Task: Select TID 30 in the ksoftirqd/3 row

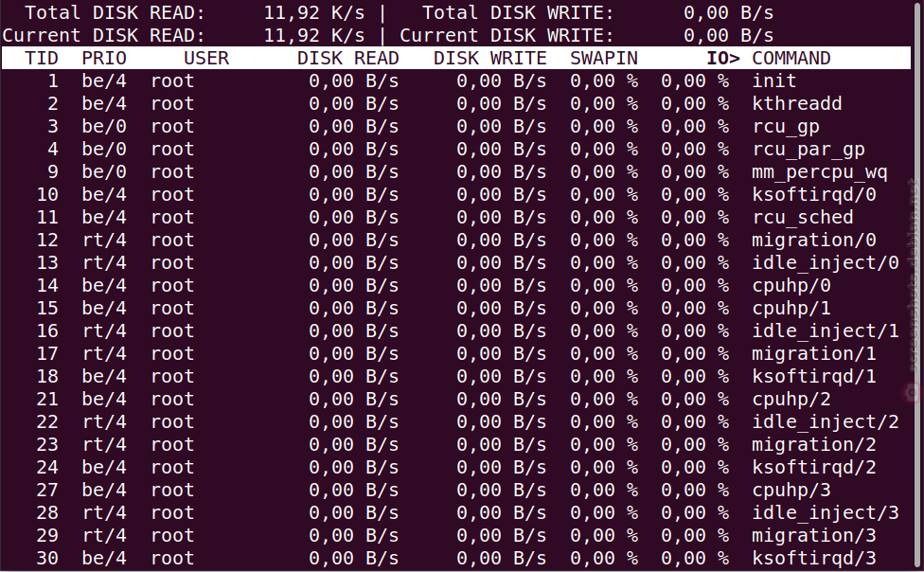Action: tap(47, 559)
